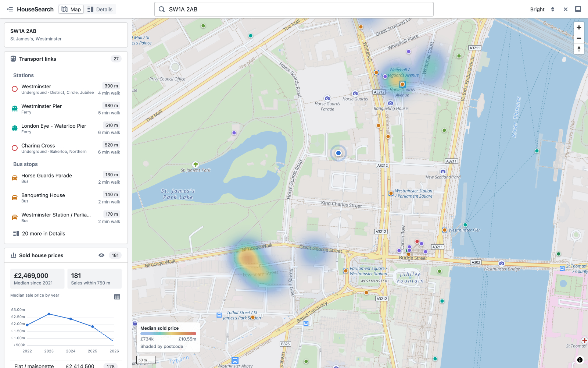The width and height of the screenshot is (588, 368).
Task: Click Westminster Pier orange marker on map
Action: tap(445, 230)
